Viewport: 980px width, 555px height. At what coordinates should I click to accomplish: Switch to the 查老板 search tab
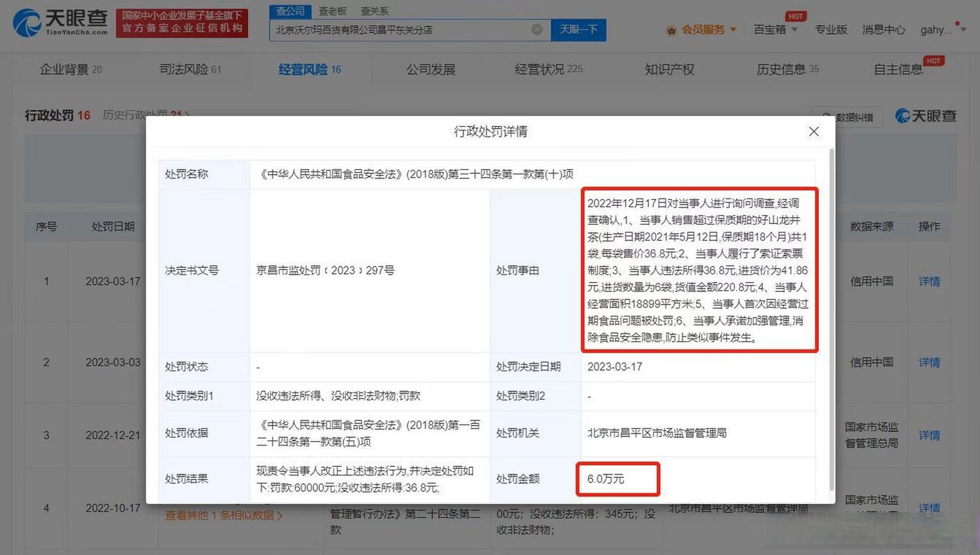click(x=332, y=11)
